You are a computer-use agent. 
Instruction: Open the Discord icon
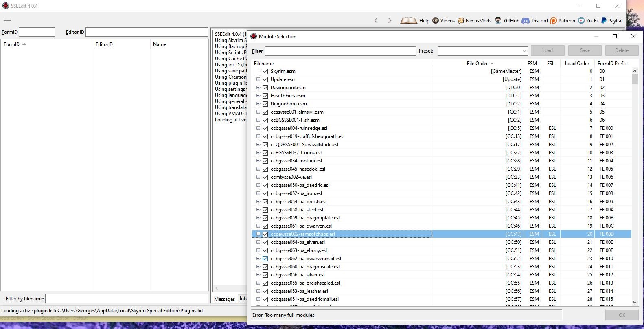(x=526, y=20)
